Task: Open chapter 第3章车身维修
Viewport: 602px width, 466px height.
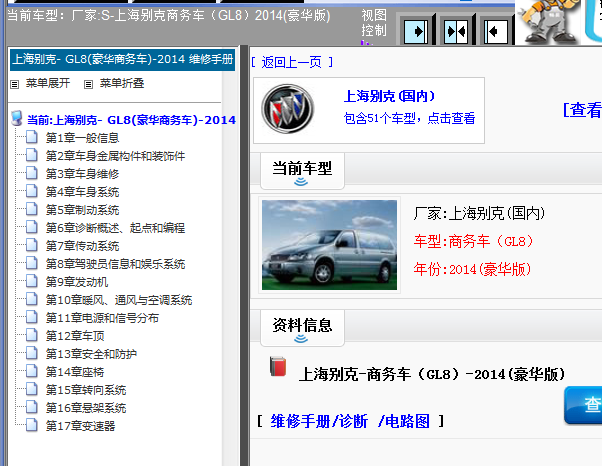Action: click(82, 174)
